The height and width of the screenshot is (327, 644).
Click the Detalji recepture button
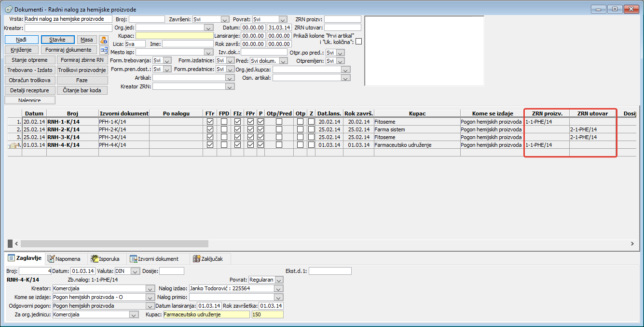30,90
